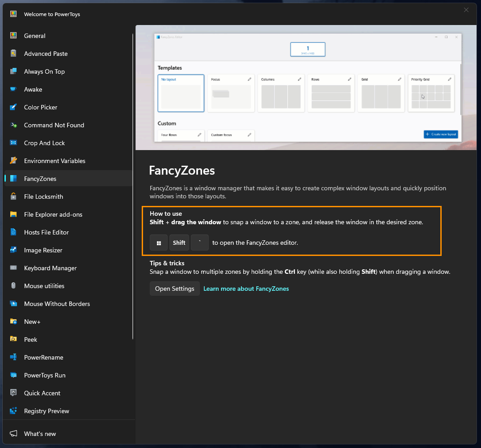Viewport: 481px width, 448px height.
Task: Go to Always On Top page
Action: 68,71
